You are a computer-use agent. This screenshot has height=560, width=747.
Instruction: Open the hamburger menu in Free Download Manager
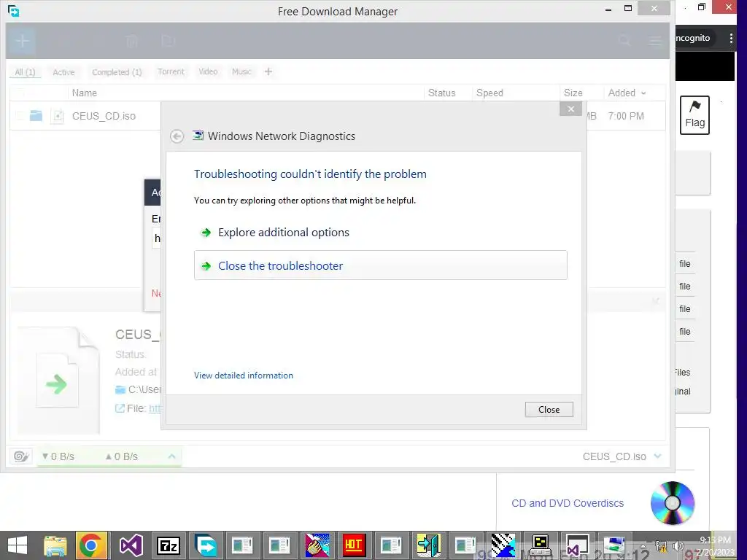coord(656,41)
